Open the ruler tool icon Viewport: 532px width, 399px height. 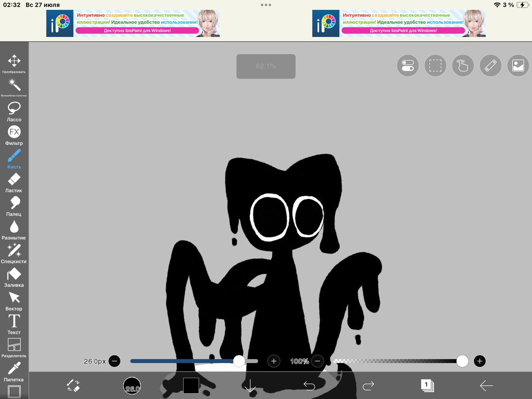(x=490, y=66)
